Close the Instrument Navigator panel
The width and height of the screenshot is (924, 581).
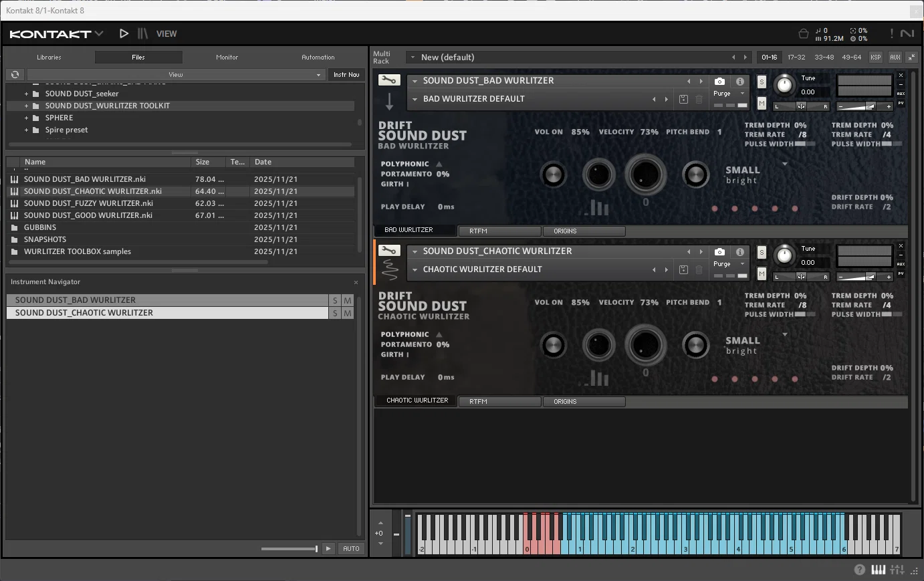click(x=356, y=282)
